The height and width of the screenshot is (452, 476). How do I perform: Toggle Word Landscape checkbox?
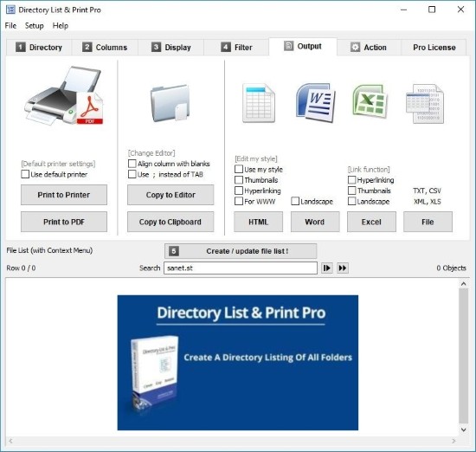tap(295, 201)
